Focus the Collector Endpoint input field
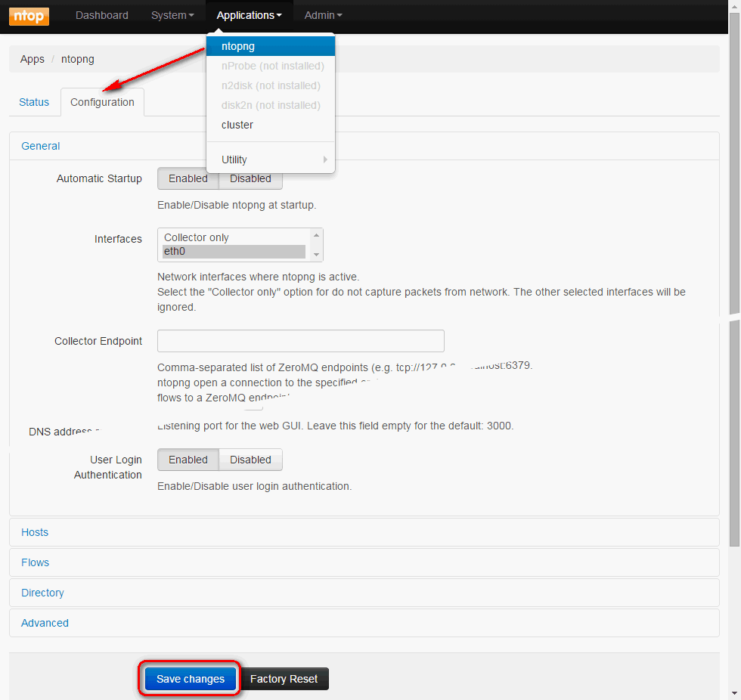 point(300,341)
